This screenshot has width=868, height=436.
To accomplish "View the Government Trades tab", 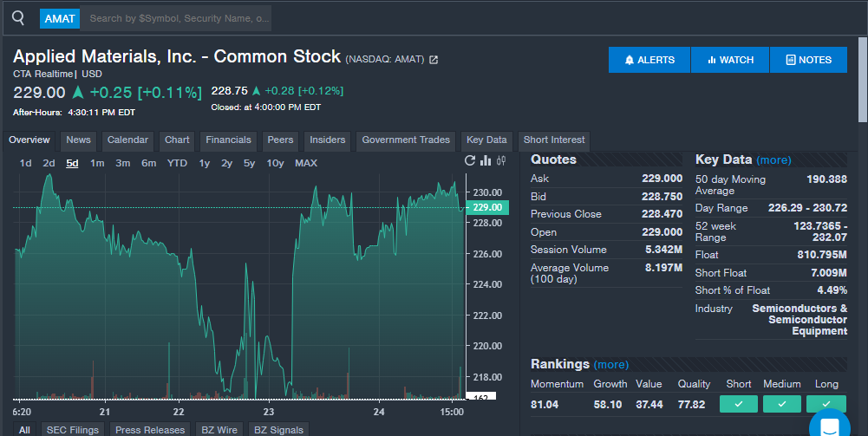I will [x=406, y=140].
